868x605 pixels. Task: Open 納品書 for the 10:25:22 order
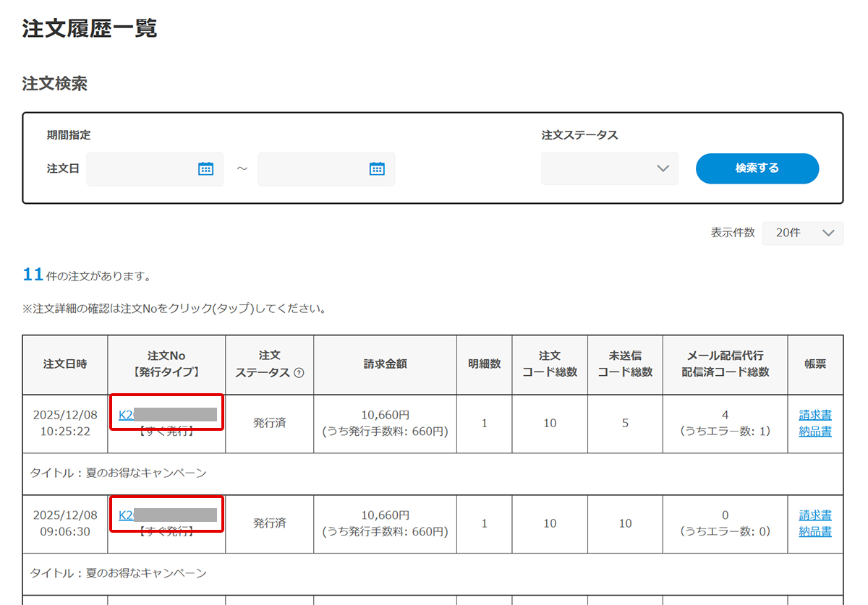tap(815, 432)
